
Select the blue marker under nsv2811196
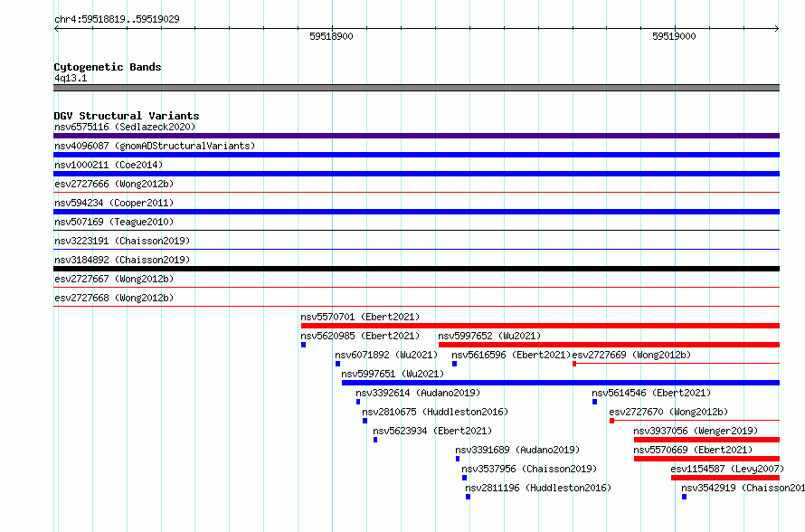pos(468,497)
